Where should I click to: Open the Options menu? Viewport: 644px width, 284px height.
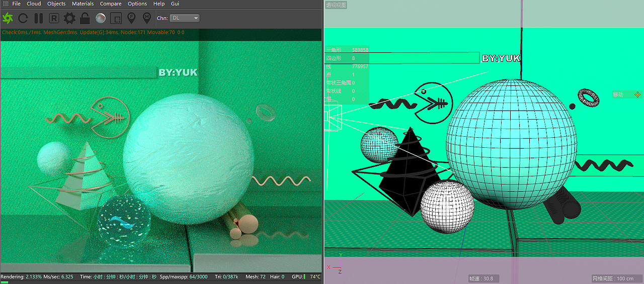tap(137, 4)
